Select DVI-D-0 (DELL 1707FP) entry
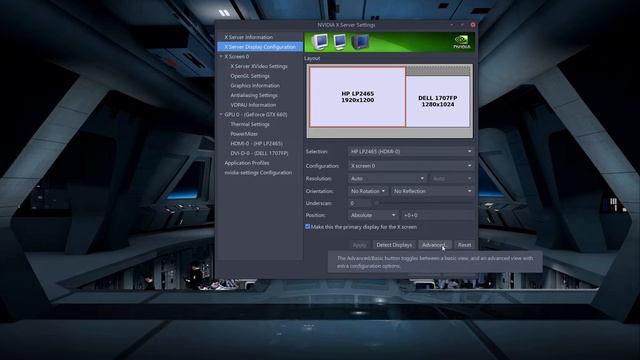Screen dimensions: 640x360 click(259, 153)
